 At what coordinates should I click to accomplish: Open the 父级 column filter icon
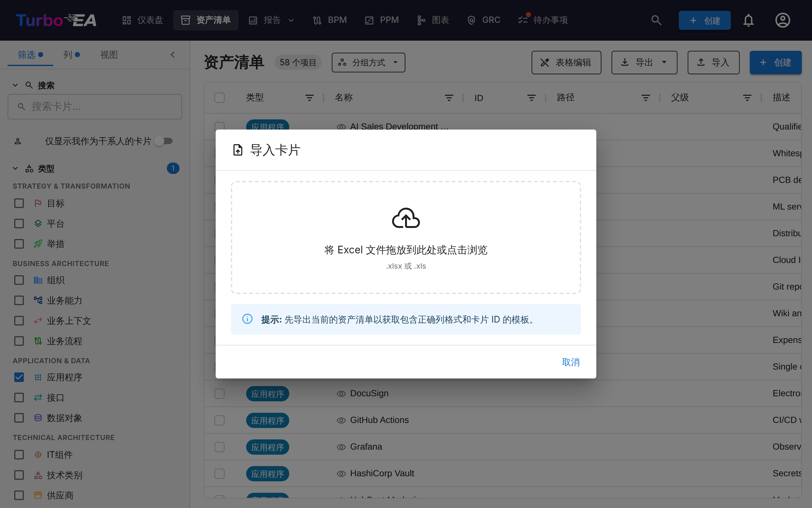click(747, 98)
